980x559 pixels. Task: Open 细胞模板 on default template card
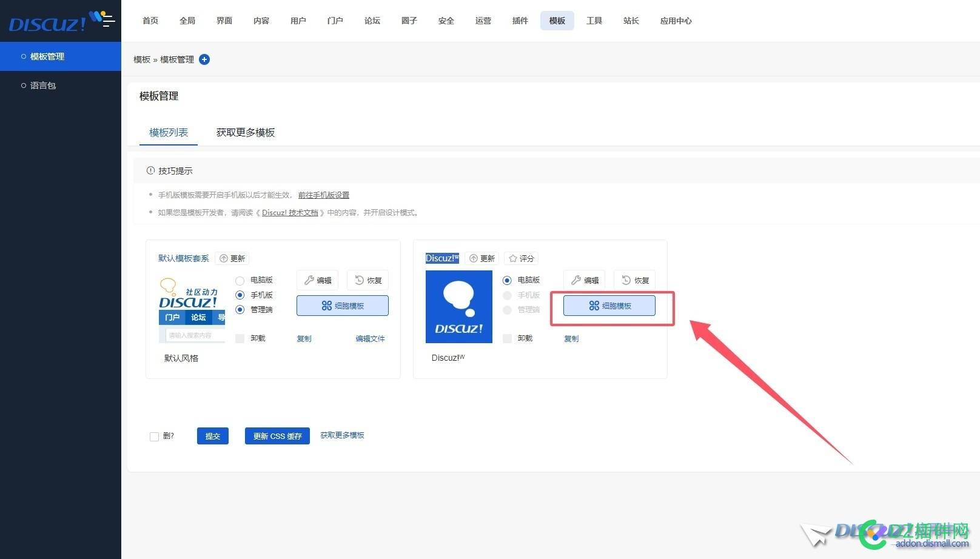343,306
